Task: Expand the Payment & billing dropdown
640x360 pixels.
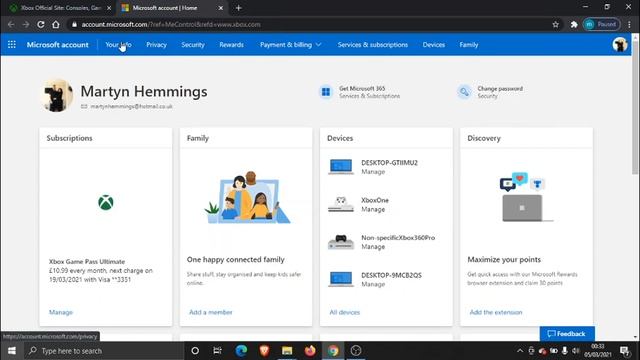Action: click(x=291, y=45)
